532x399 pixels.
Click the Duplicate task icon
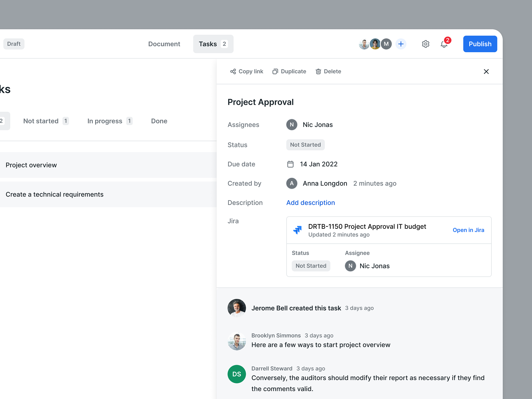point(275,71)
